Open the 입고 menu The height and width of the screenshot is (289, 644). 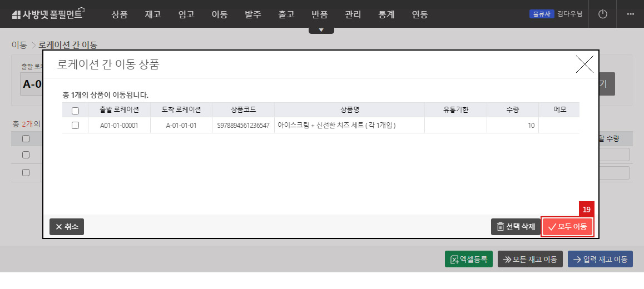(x=186, y=14)
